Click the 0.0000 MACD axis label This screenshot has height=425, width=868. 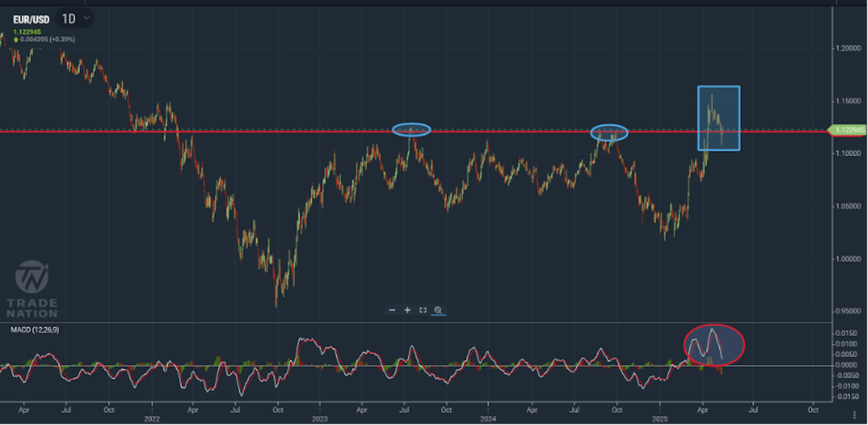pyautogui.click(x=846, y=365)
